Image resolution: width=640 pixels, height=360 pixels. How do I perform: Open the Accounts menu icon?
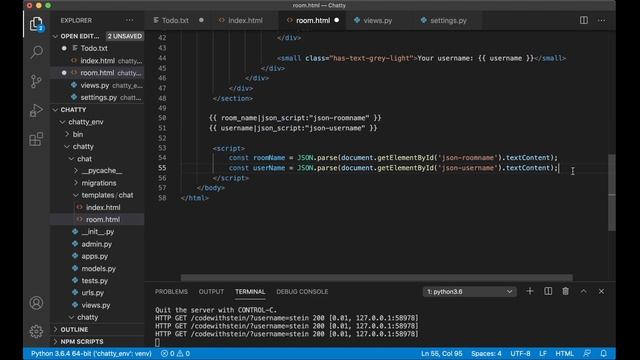36,303
